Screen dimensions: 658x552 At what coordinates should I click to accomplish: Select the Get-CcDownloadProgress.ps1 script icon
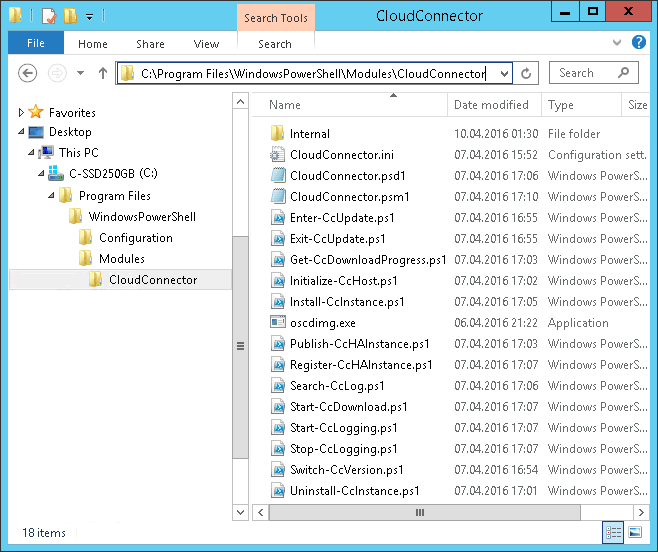pyautogui.click(x=277, y=259)
